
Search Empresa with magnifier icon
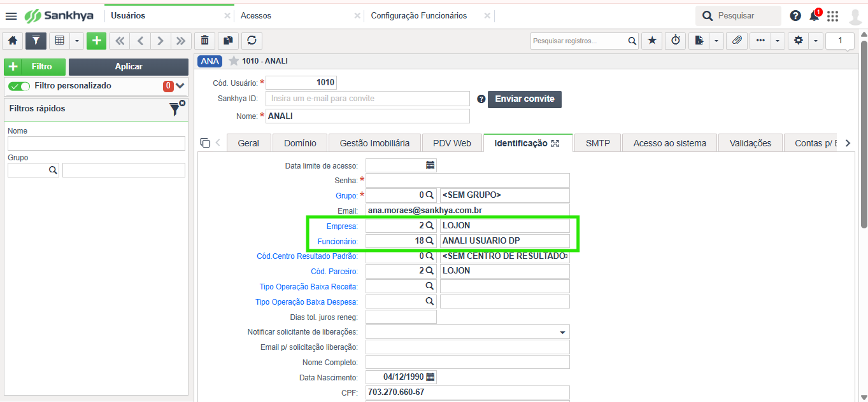[x=430, y=225]
